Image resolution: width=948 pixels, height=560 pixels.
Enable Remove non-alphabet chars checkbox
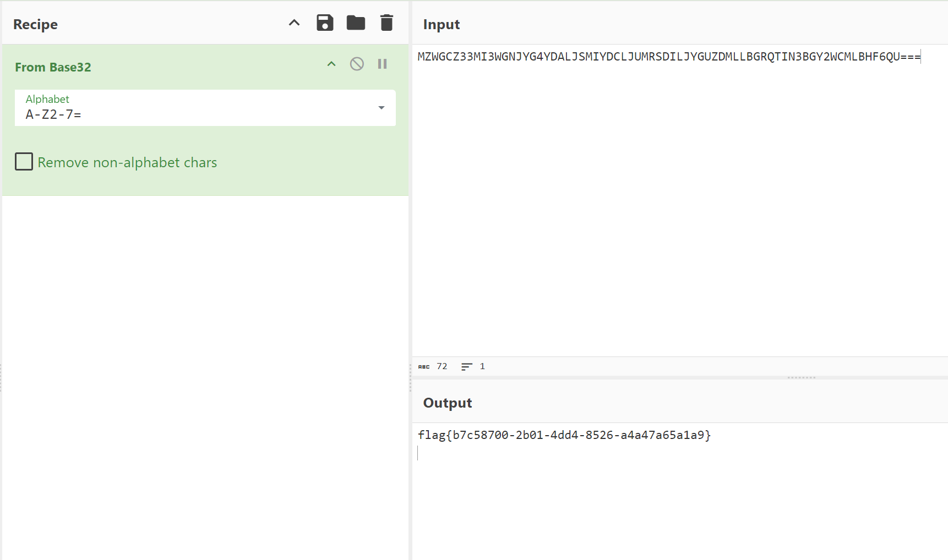click(24, 162)
